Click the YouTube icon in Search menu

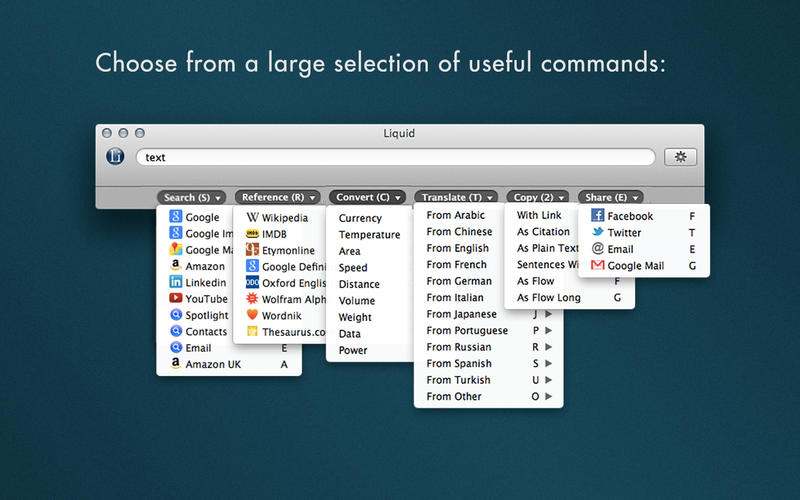point(176,299)
